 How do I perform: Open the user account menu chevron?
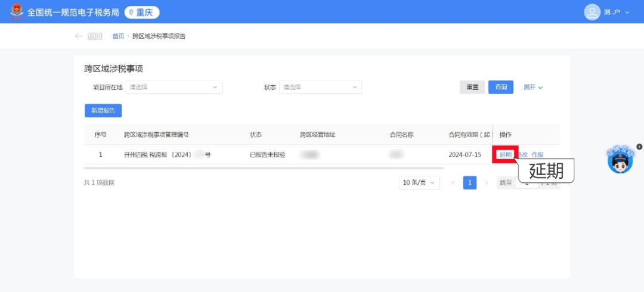[627, 13]
